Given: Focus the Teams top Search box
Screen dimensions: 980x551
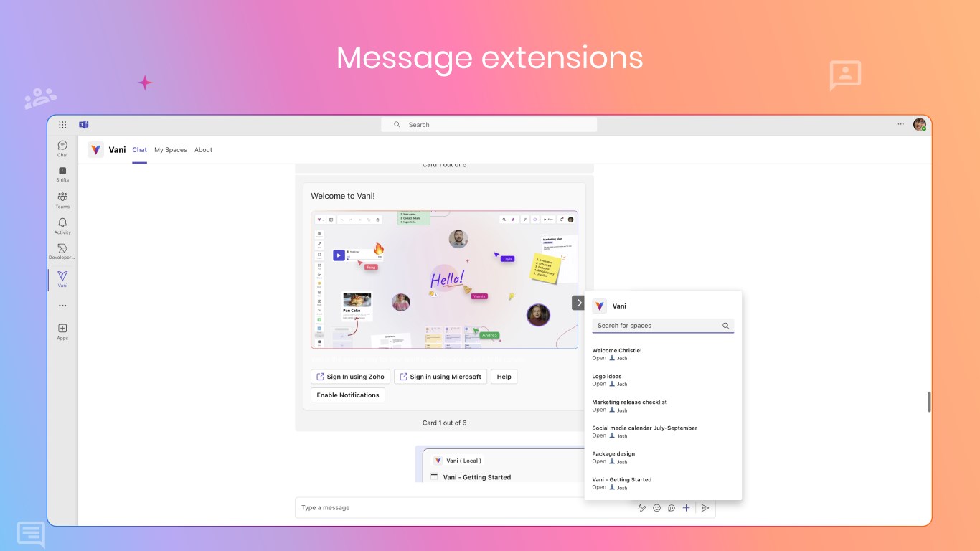Looking at the screenshot, I should (489, 125).
